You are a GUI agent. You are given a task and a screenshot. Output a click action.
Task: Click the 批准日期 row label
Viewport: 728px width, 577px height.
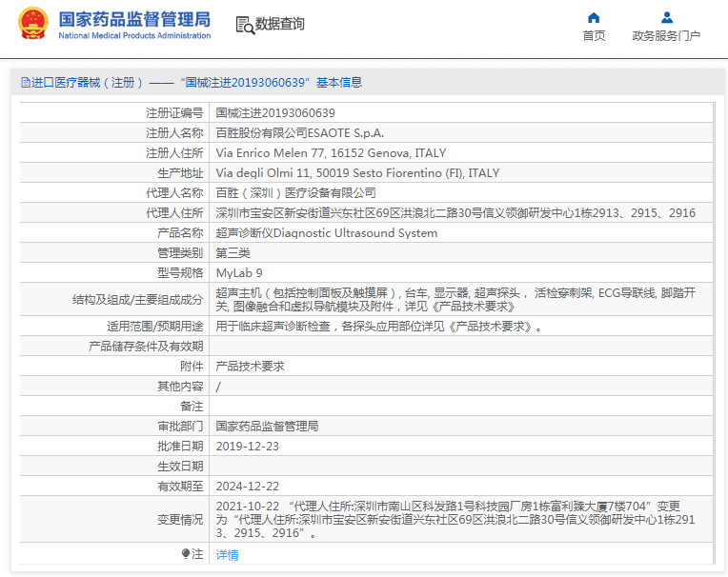pos(180,447)
